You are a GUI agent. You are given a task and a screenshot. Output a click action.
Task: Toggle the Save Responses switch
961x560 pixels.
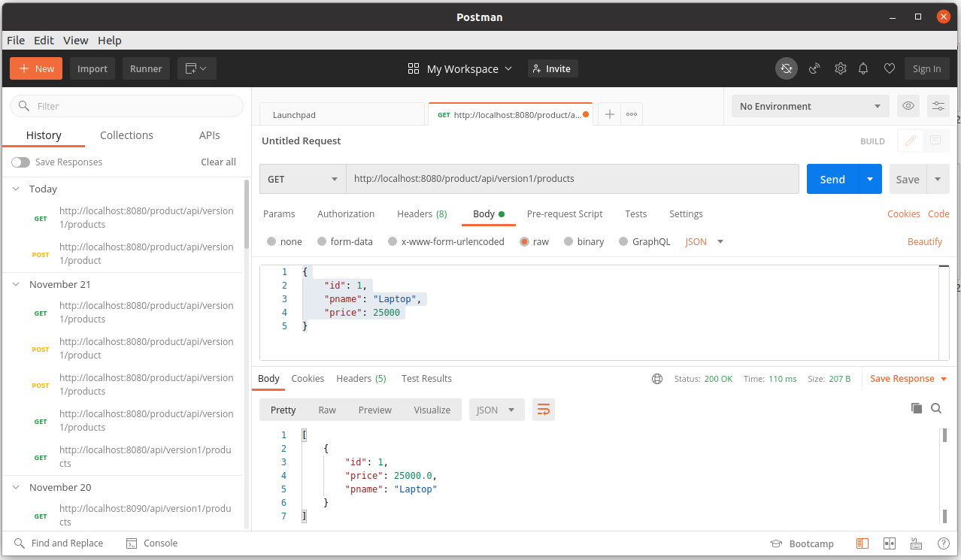20,162
